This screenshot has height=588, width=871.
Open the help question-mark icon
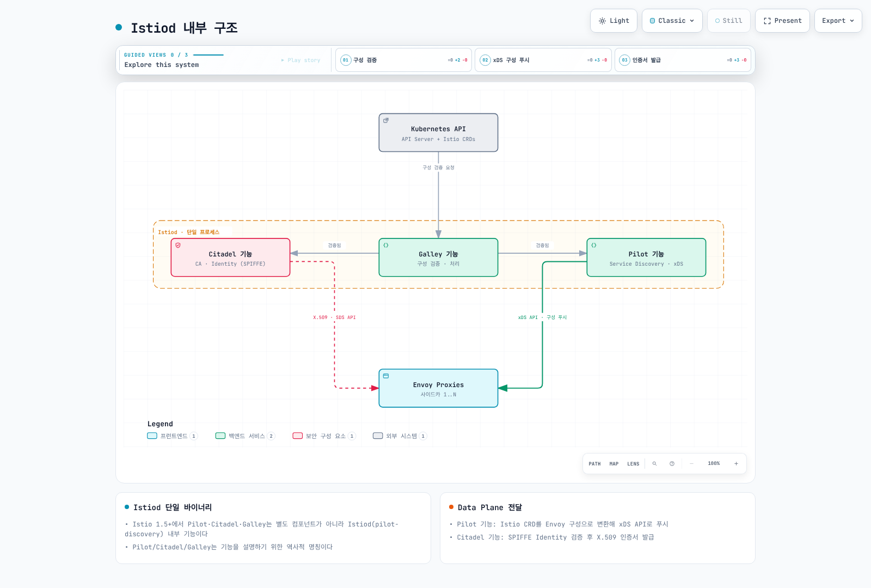672,464
